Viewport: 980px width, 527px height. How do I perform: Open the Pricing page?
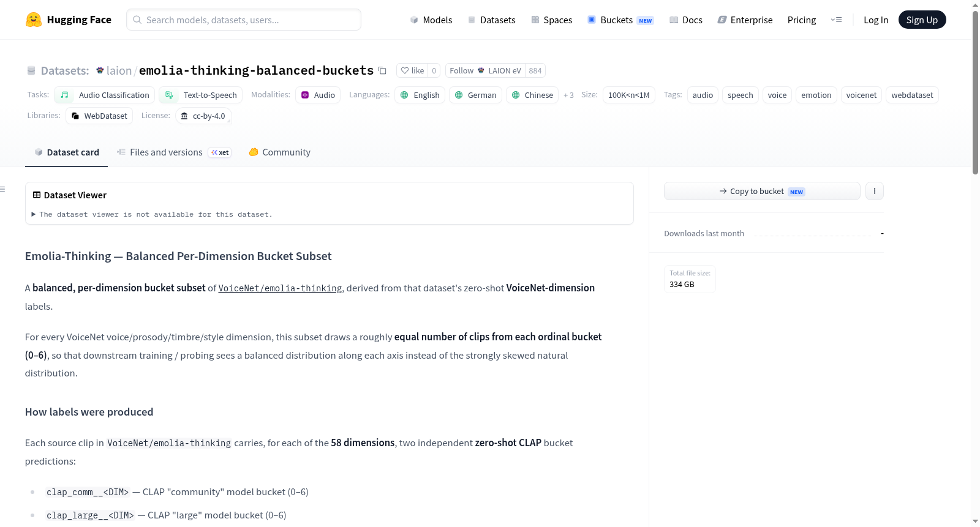point(802,20)
